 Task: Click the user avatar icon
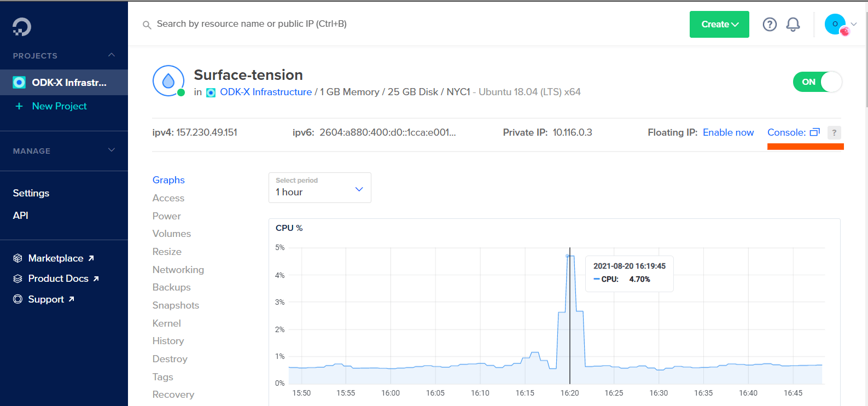pyautogui.click(x=835, y=24)
